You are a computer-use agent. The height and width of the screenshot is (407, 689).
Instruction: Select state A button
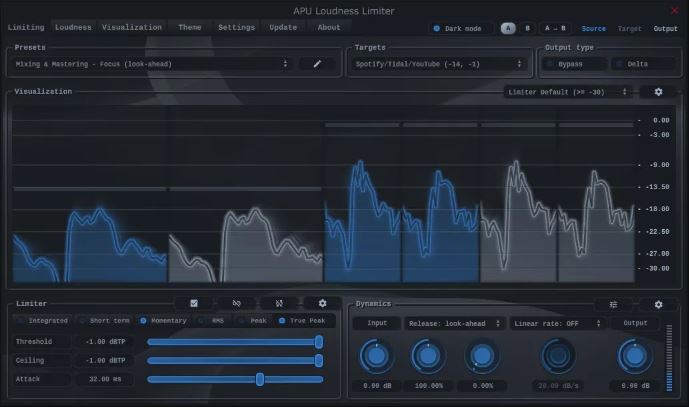[508, 28]
